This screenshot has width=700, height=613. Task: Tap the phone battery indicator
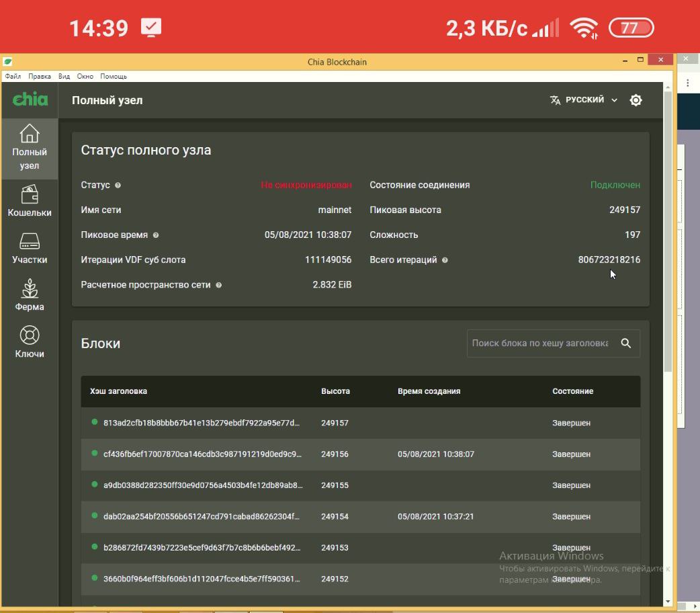(631, 28)
